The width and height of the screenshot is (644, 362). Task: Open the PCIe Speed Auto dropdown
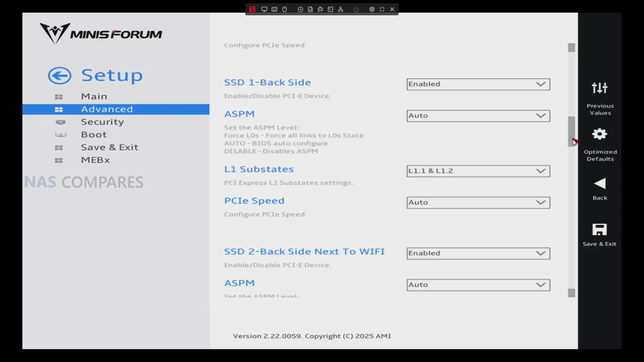click(x=478, y=203)
